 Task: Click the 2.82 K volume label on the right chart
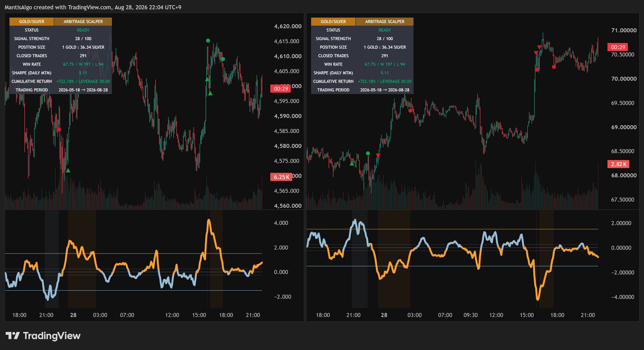[x=618, y=164]
